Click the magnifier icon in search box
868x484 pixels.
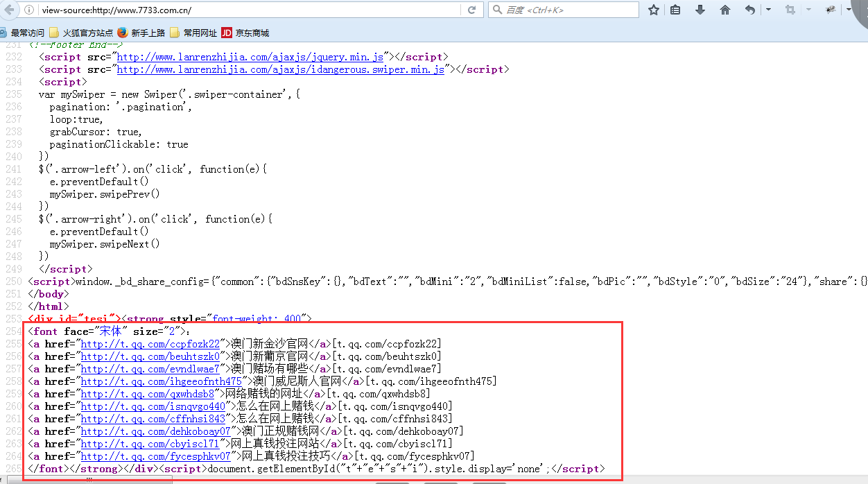(x=497, y=10)
